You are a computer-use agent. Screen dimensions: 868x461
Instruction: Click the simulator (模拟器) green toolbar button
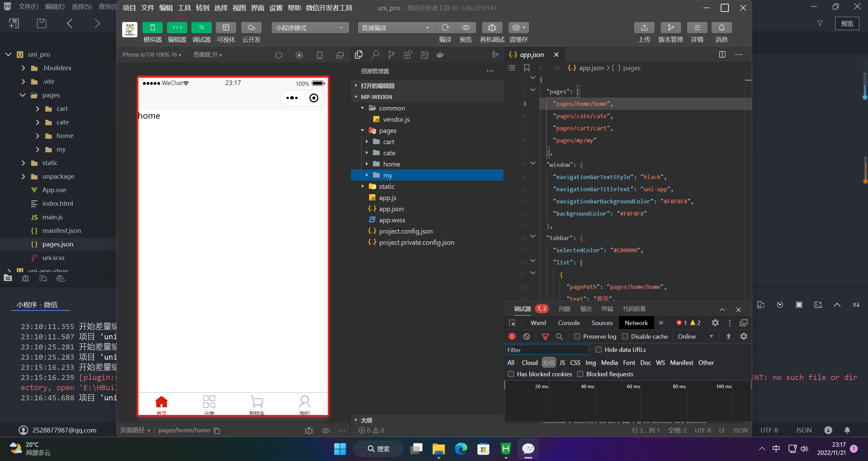(152, 28)
